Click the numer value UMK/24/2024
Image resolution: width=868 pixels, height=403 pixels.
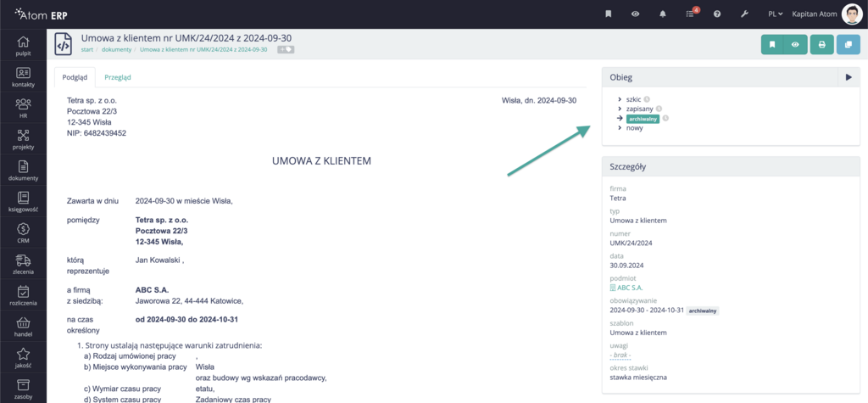(x=629, y=243)
